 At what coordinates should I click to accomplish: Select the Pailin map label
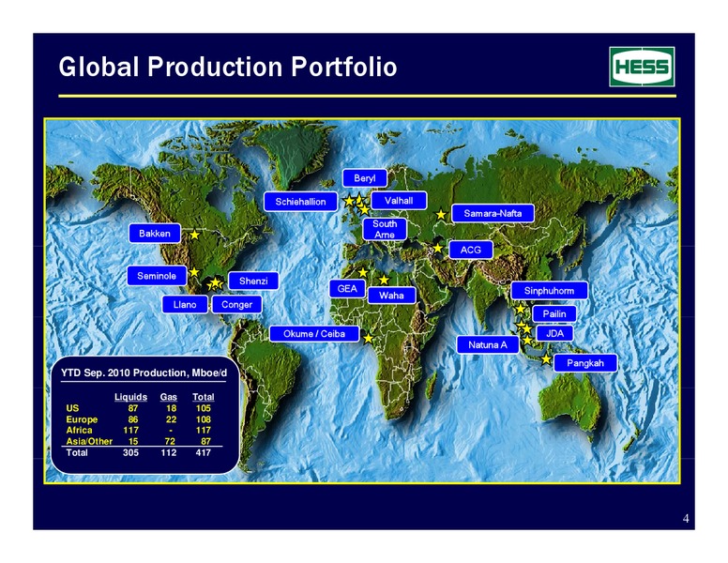[x=554, y=314]
